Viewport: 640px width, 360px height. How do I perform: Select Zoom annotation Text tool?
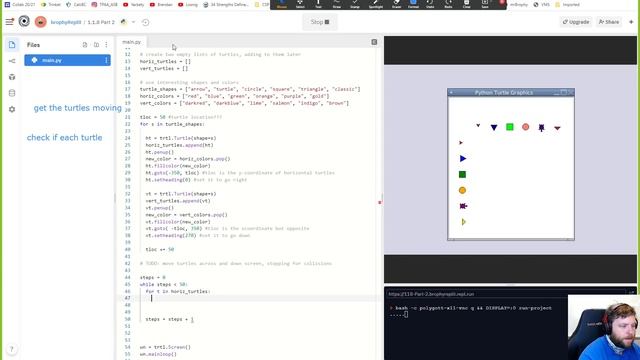click(318, 4)
